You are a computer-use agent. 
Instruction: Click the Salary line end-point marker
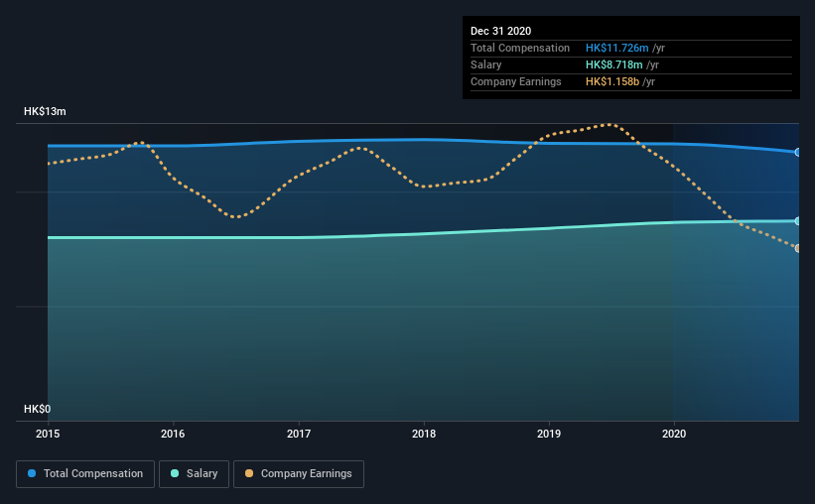click(x=797, y=221)
